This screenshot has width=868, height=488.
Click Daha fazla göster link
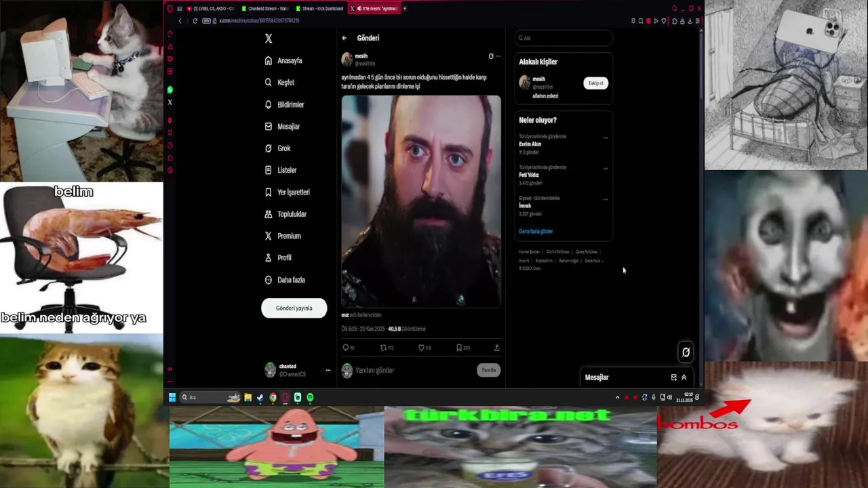(x=536, y=231)
